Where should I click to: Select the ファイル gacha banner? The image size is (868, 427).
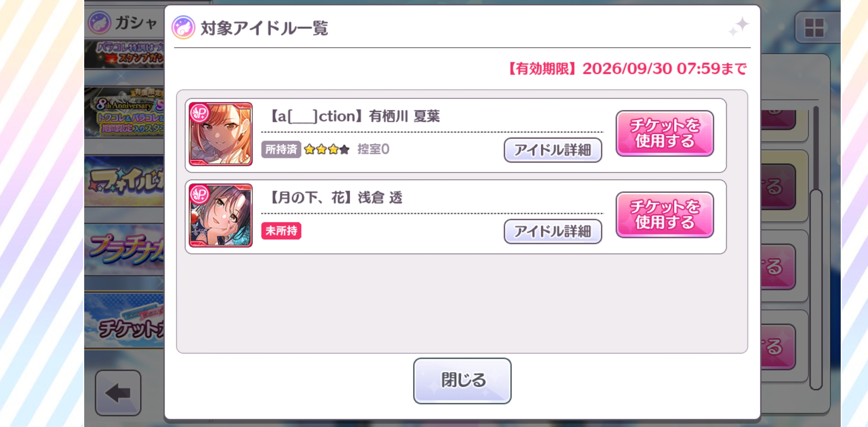(124, 181)
